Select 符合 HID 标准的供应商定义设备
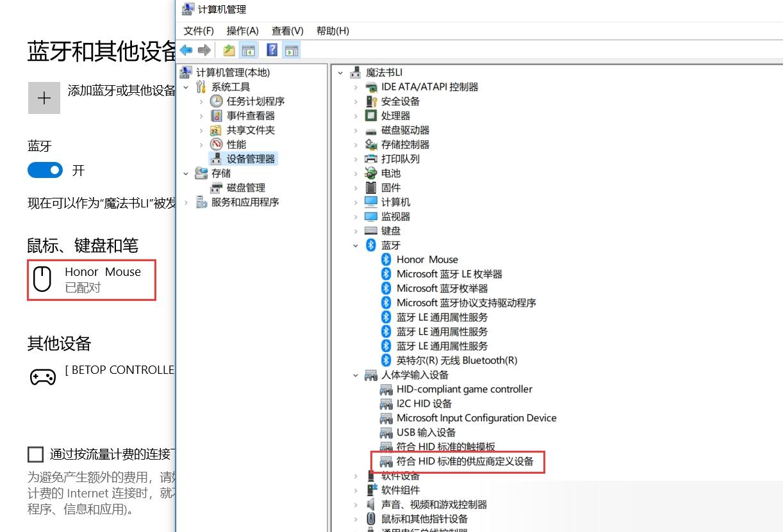Viewport: 783px width, 532px height. [x=465, y=461]
